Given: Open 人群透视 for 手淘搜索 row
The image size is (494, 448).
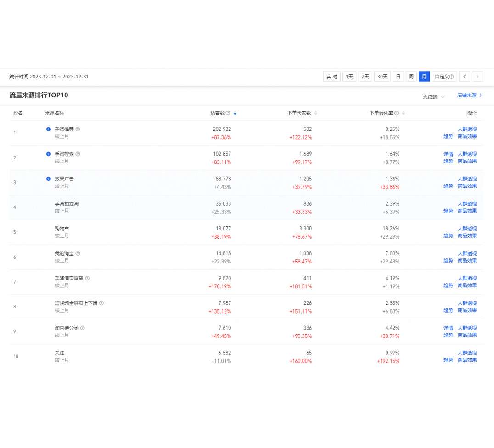Looking at the screenshot, I should 467,154.
